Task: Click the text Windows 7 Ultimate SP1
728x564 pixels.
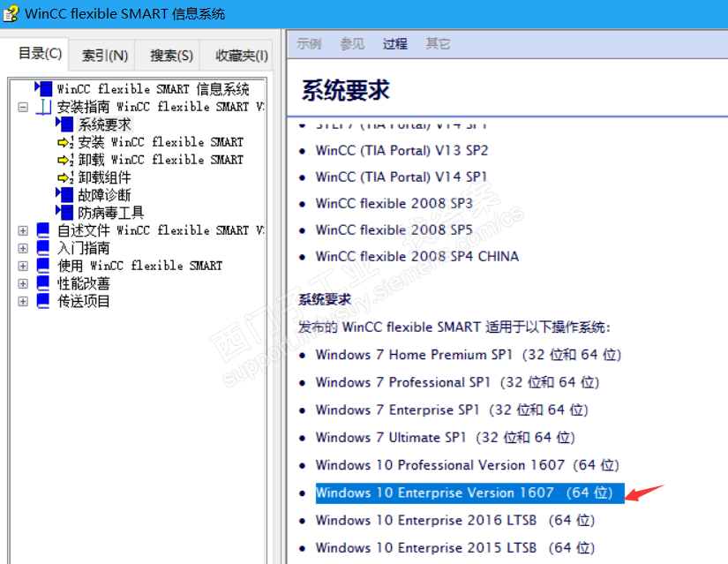Action: click(391, 438)
